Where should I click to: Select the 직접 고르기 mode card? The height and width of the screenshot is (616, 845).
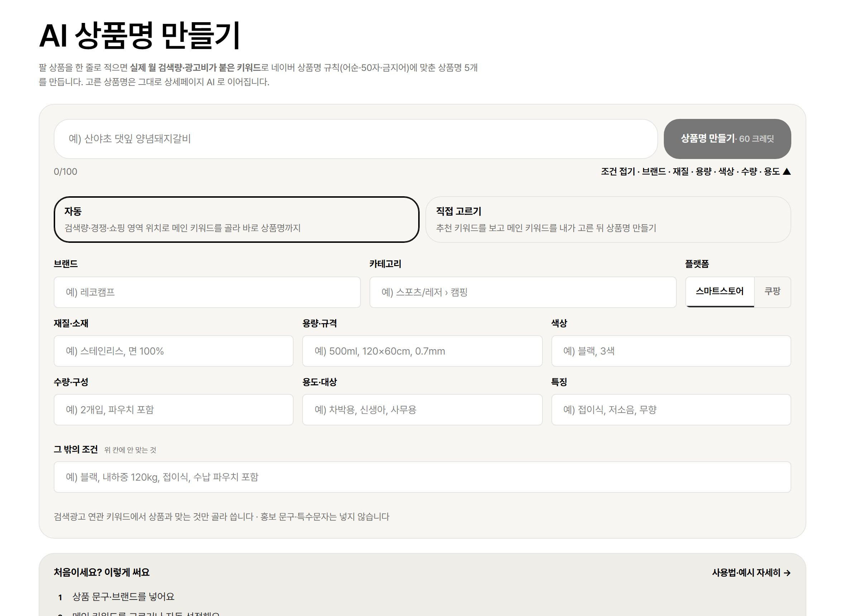[x=608, y=219]
